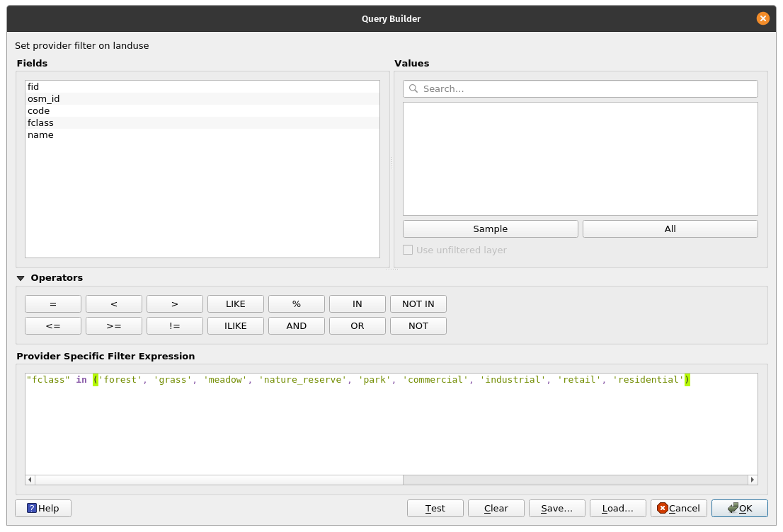The width and height of the screenshot is (783, 532).
Task: Click the expression horizontal scrollbar right arrow
Action: click(x=752, y=480)
